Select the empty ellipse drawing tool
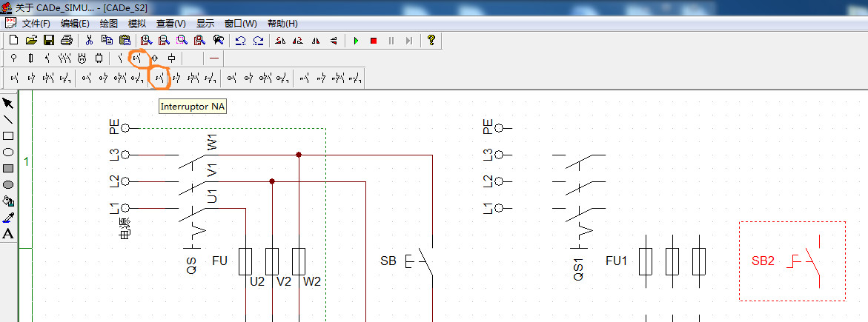The image size is (868, 322). (x=7, y=152)
